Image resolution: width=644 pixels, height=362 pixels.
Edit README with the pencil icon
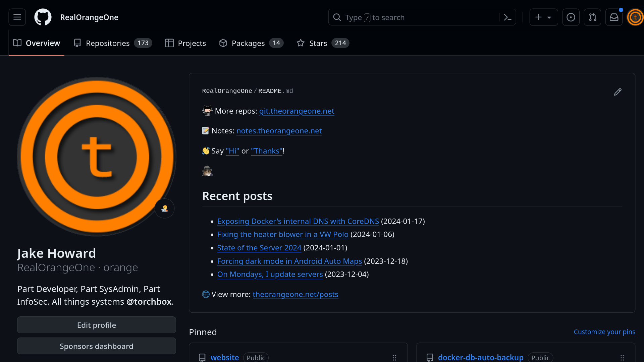tap(618, 92)
